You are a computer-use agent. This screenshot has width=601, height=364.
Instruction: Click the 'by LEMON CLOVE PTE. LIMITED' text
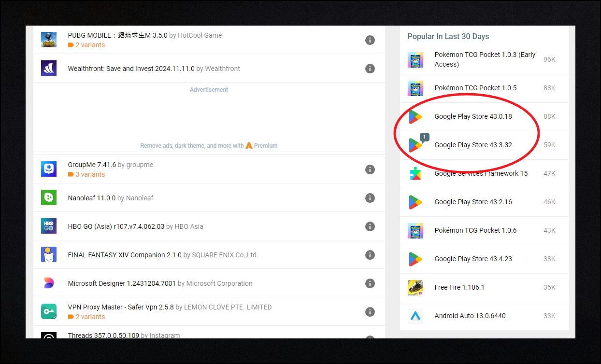coord(224,307)
